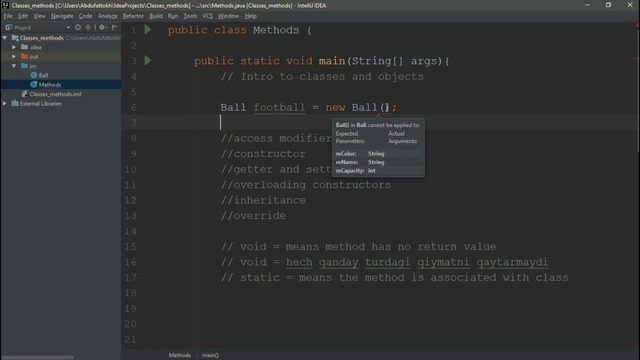Click the Classes_methods.iml file icon

(24, 94)
